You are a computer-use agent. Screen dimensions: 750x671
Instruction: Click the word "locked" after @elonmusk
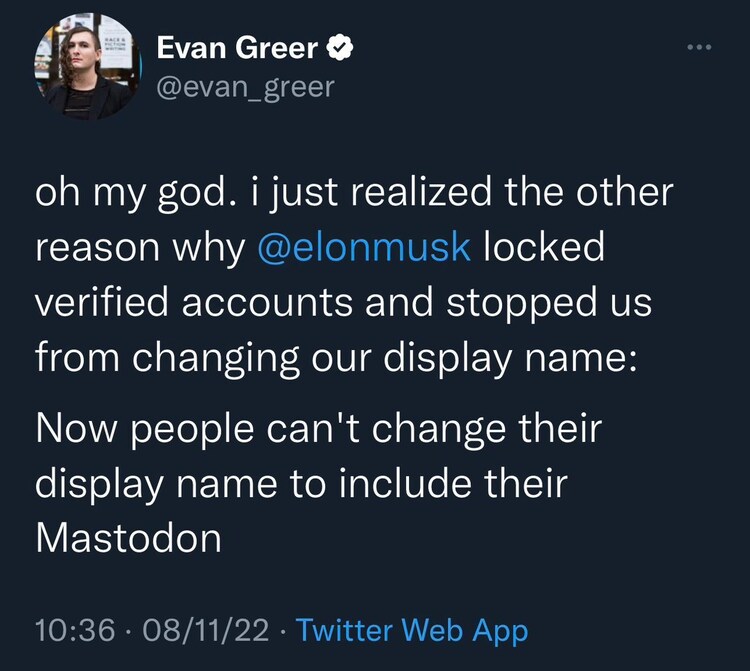[x=544, y=247]
